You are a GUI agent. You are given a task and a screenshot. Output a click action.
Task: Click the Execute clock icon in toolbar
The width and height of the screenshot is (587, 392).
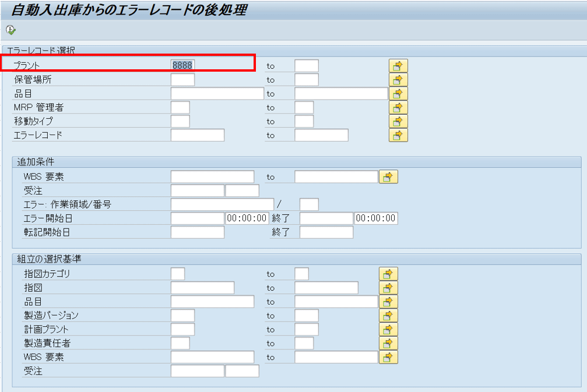pos(10,29)
